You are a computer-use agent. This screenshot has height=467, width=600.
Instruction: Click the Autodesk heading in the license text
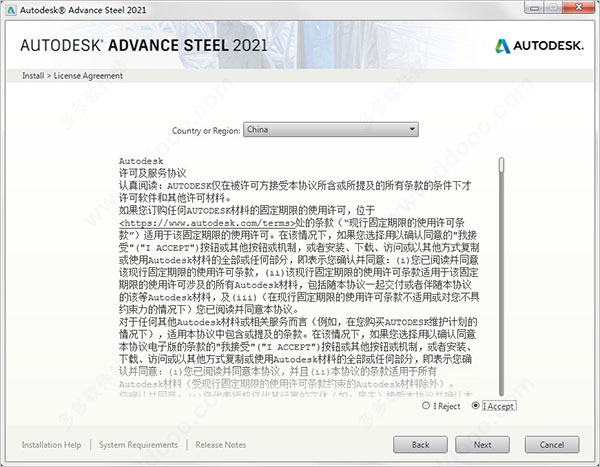point(141,161)
